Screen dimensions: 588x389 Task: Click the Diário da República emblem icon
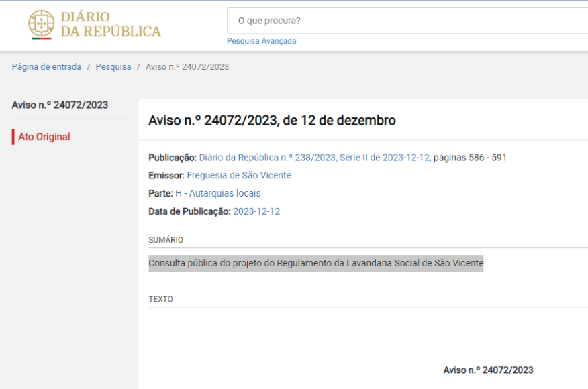pyautogui.click(x=41, y=24)
